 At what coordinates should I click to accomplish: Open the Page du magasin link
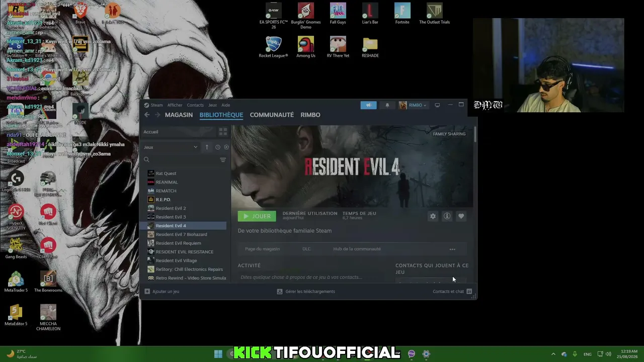pyautogui.click(x=262, y=249)
